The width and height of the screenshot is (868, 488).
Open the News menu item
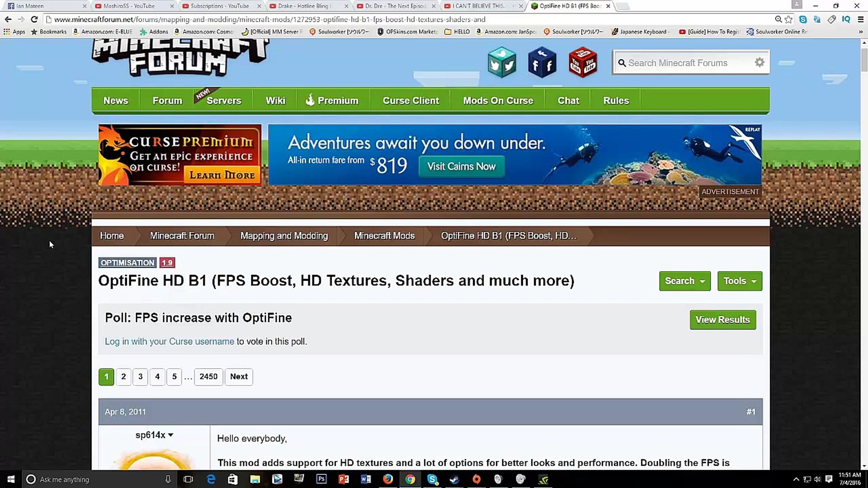point(116,100)
